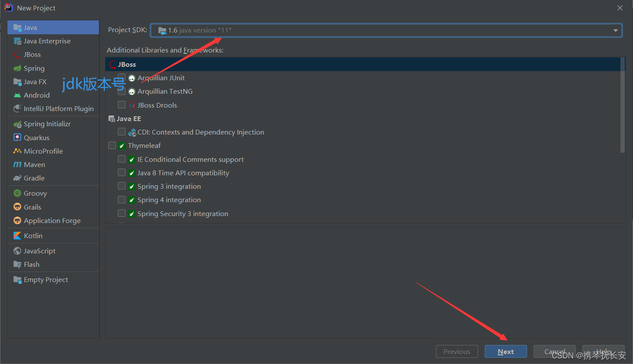Select Empty Project in the list

tap(53, 280)
